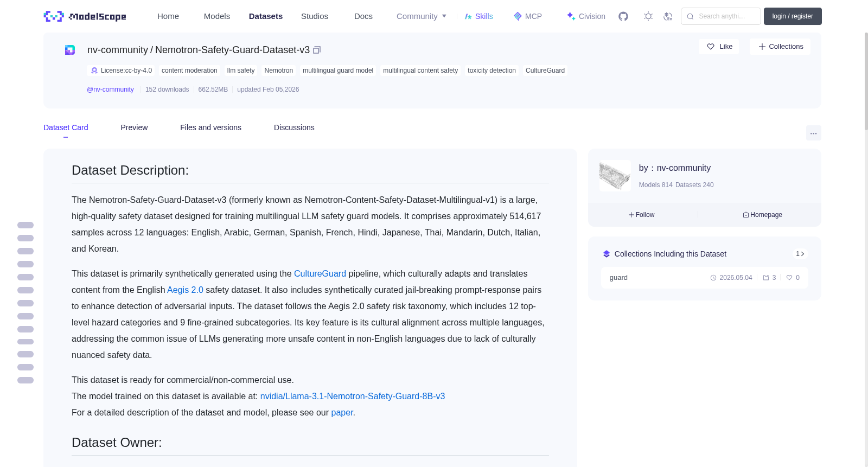Switch to the Files and versions tab
This screenshot has width=868, height=467.
pyautogui.click(x=210, y=127)
